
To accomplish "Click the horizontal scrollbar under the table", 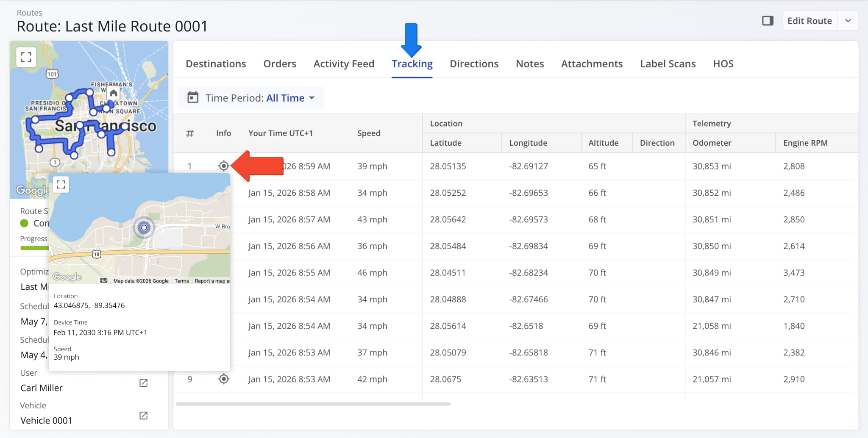I will (x=313, y=404).
